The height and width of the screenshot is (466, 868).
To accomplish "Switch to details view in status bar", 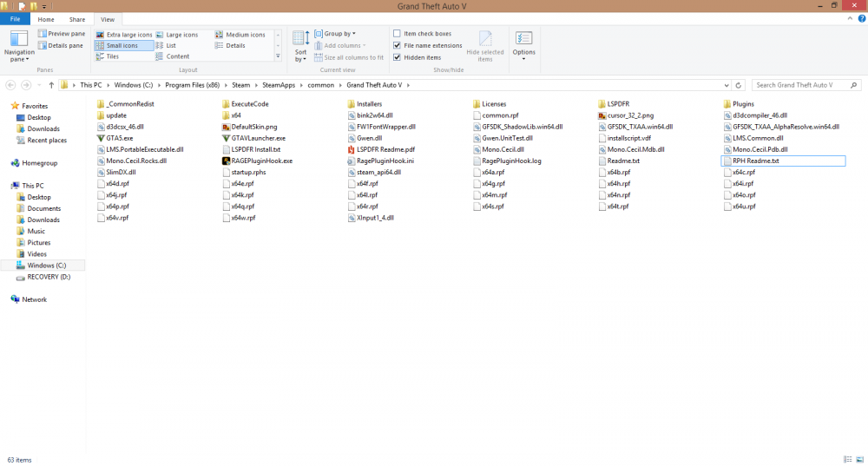I will (x=847, y=459).
